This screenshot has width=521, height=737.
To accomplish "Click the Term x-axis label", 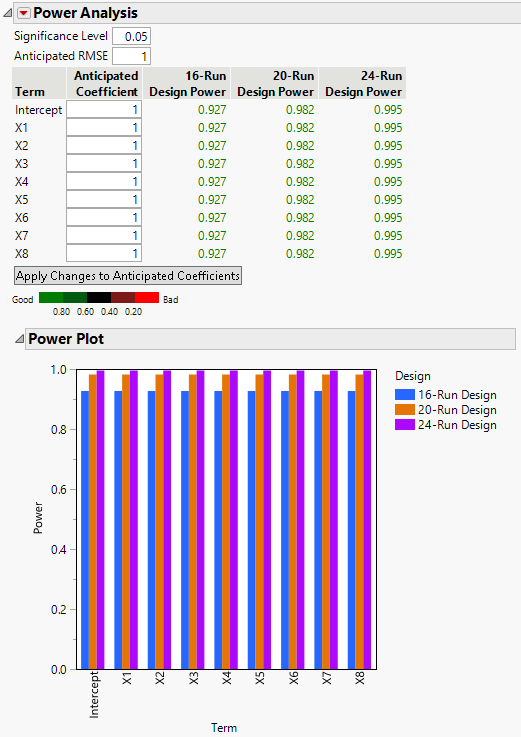I will pos(224,728).
